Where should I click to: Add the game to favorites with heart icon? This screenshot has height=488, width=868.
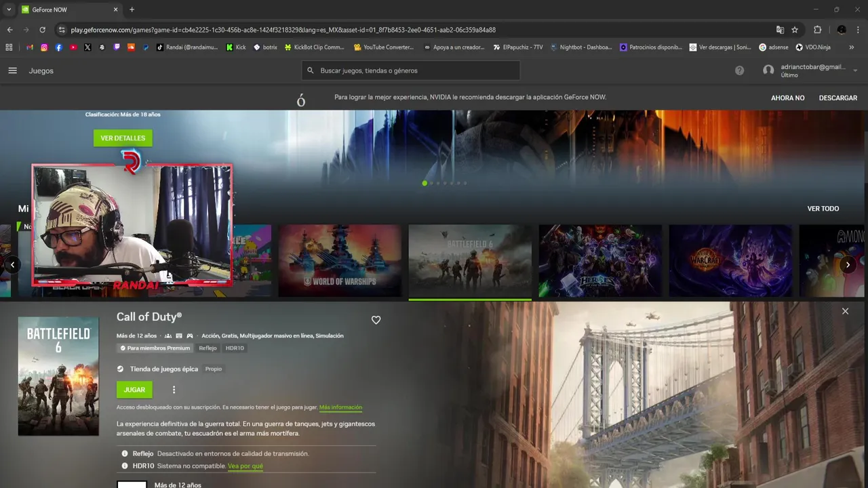376,320
